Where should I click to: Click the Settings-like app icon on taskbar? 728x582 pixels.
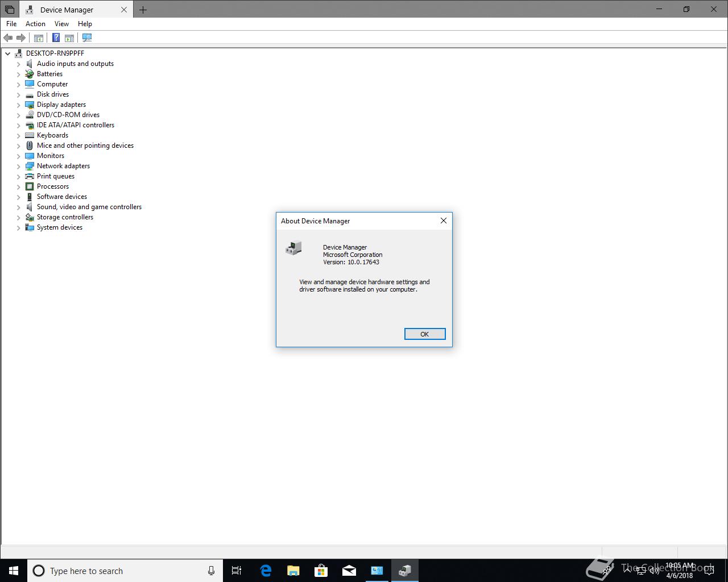click(x=377, y=571)
